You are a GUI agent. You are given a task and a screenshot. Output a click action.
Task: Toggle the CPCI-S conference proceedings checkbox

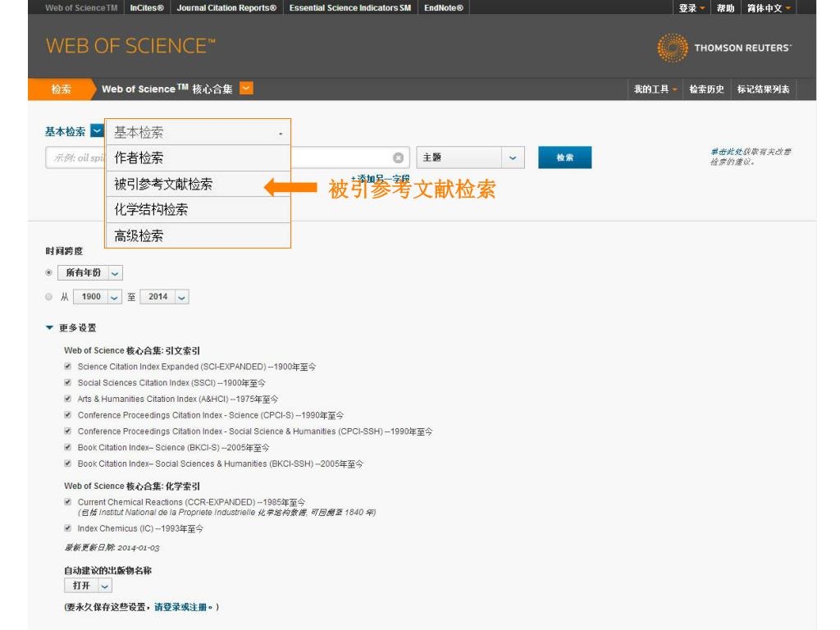67,414
